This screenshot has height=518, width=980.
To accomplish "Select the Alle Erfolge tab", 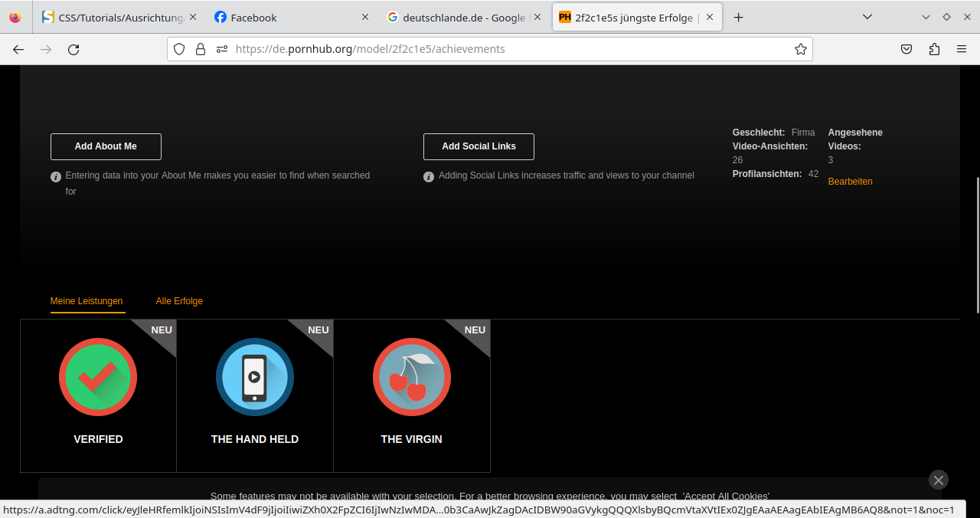I will (x=179, y=301).
